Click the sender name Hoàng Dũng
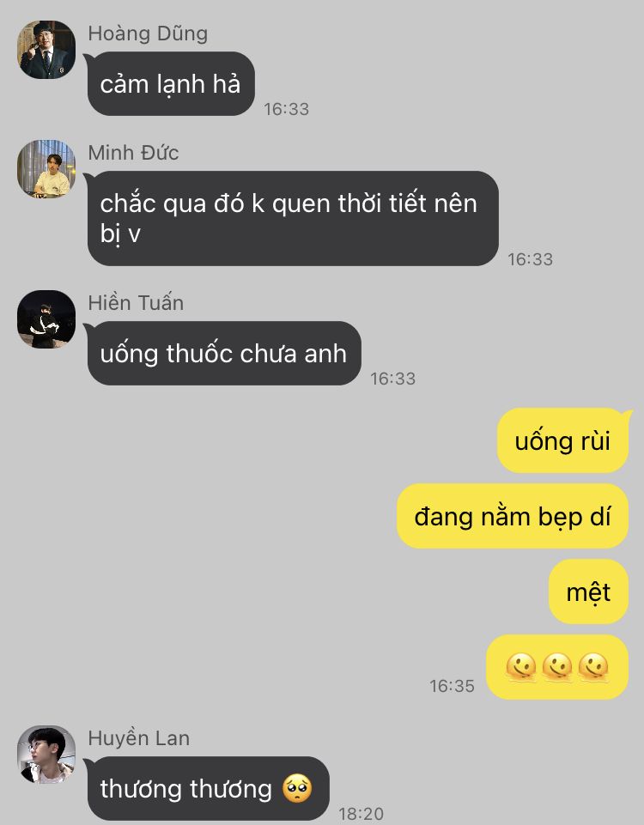 pos(148,33)
